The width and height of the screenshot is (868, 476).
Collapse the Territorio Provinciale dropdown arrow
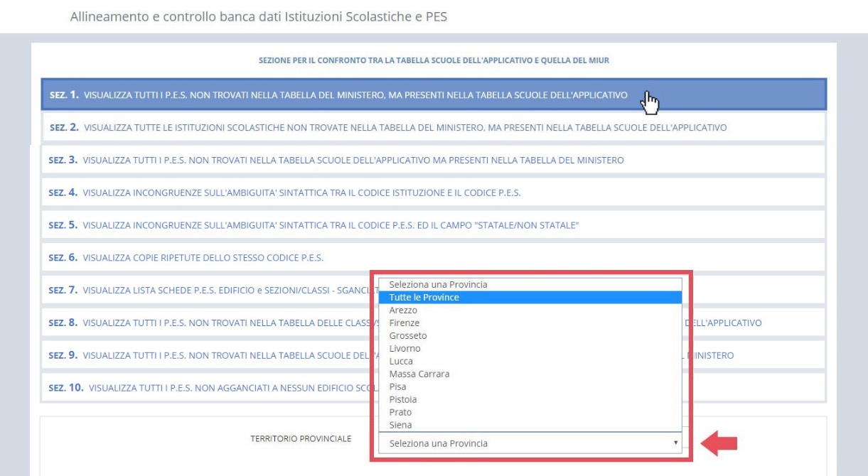point(675,443)
